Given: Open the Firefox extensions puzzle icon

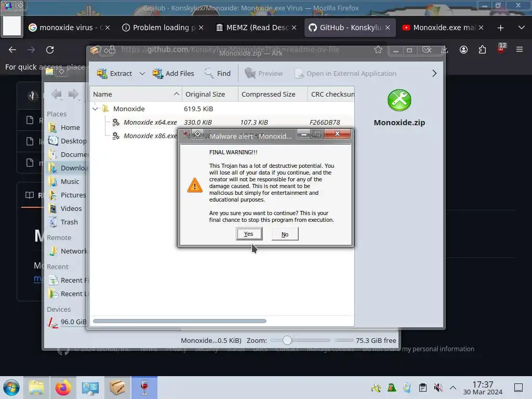Looking at the screenshot, I should [482, 50].
